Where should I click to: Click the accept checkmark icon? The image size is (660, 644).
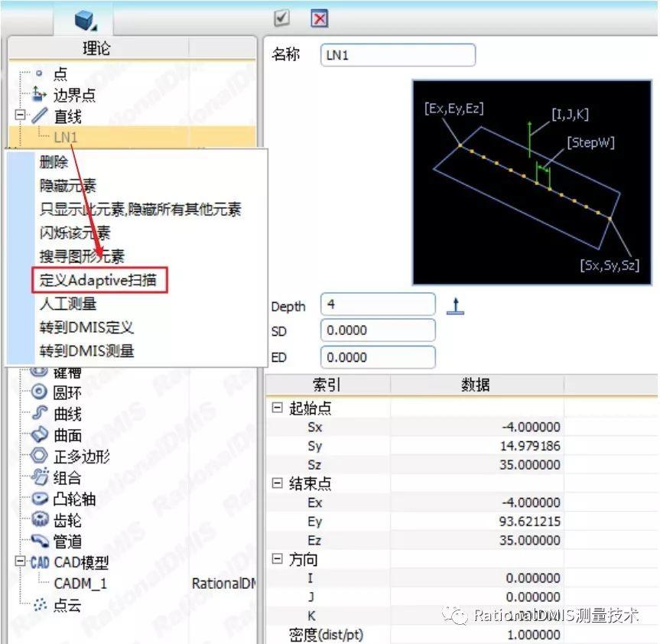281,18
